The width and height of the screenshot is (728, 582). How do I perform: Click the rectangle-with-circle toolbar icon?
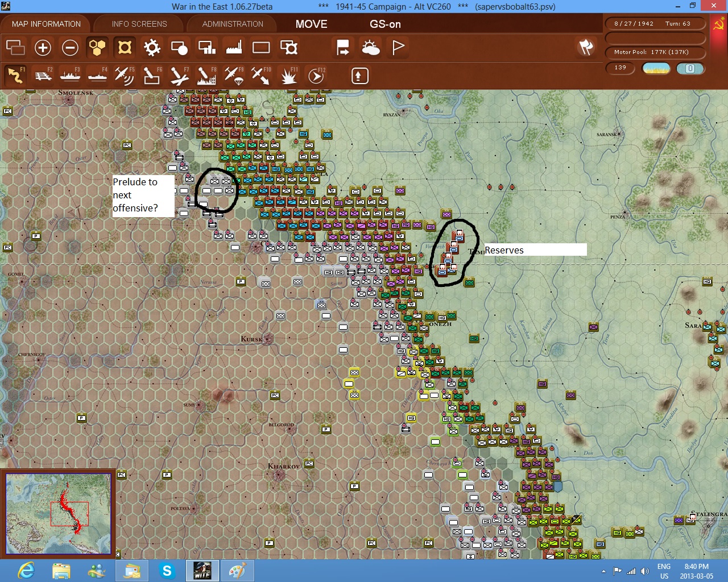[x=179, y=47]
